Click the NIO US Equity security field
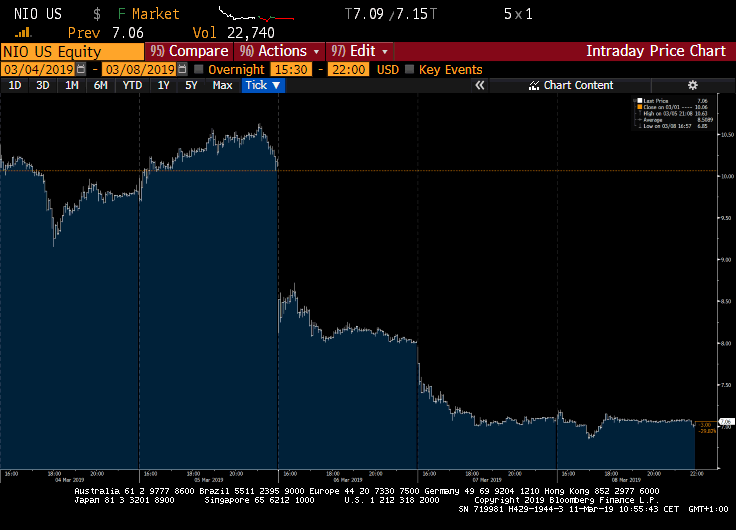The width and height of the screenshot is (736, 530). (72, 52)
